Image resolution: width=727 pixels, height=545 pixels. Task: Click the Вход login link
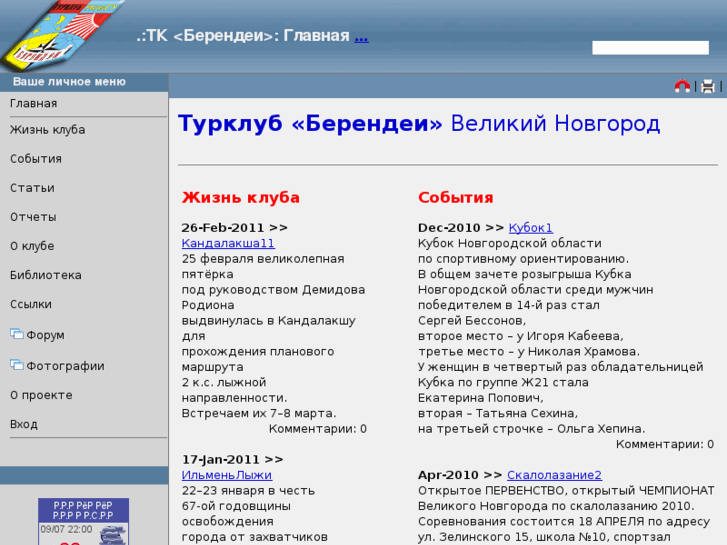click(x=24, y=424)
